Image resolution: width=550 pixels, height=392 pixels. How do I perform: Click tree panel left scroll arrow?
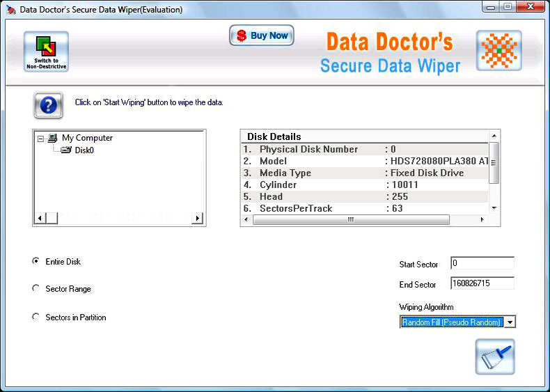[x=40, y=219]
